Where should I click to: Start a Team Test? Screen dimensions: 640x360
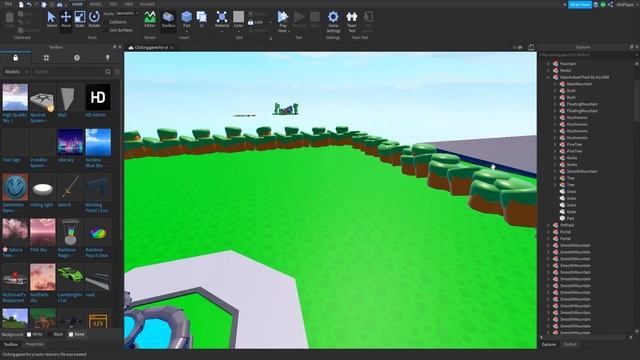(351, 22)
